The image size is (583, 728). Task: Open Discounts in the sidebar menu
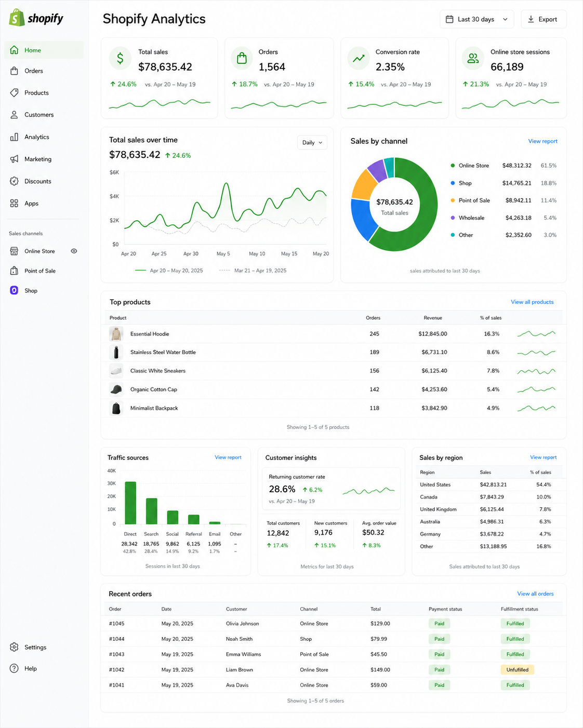pos(44,181)
